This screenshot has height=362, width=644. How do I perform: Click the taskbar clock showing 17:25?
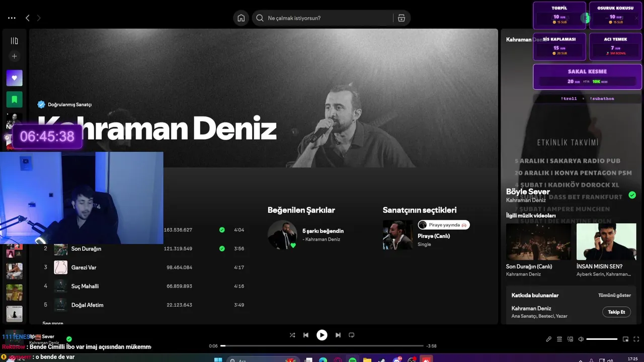click(x=633, y=359)
